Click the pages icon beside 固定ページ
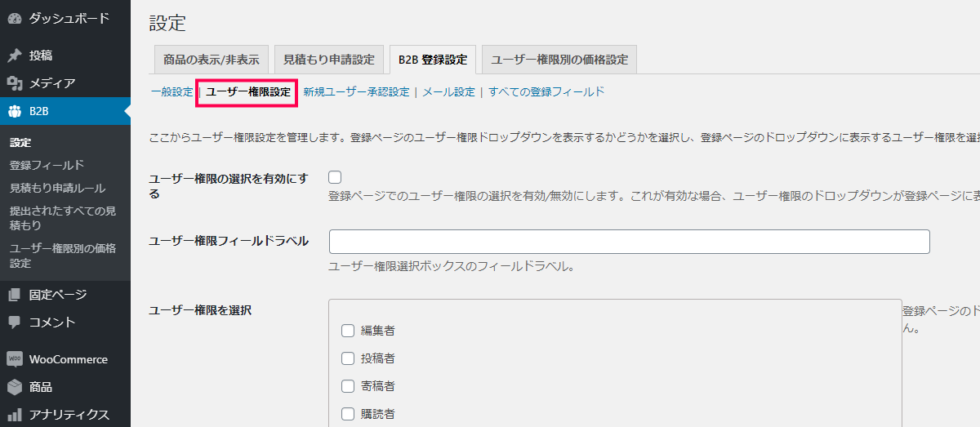 pos(15,295)
